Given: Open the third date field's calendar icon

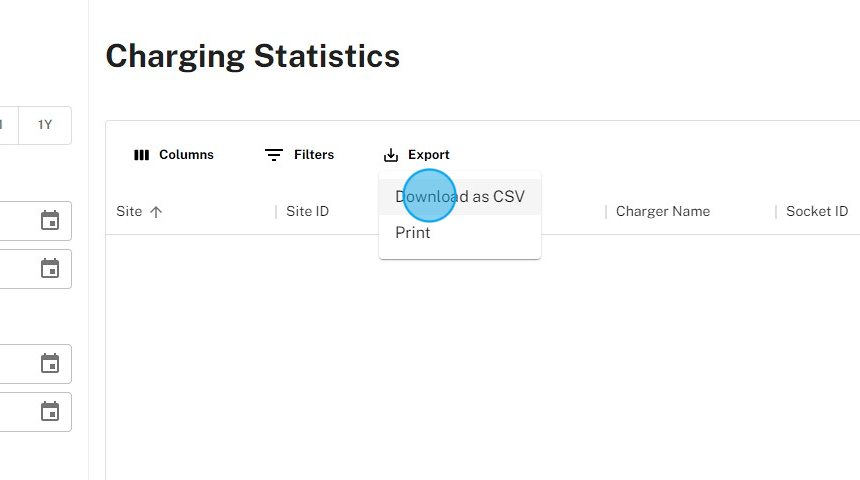Looking at the screenshot, I should point(50,363).
